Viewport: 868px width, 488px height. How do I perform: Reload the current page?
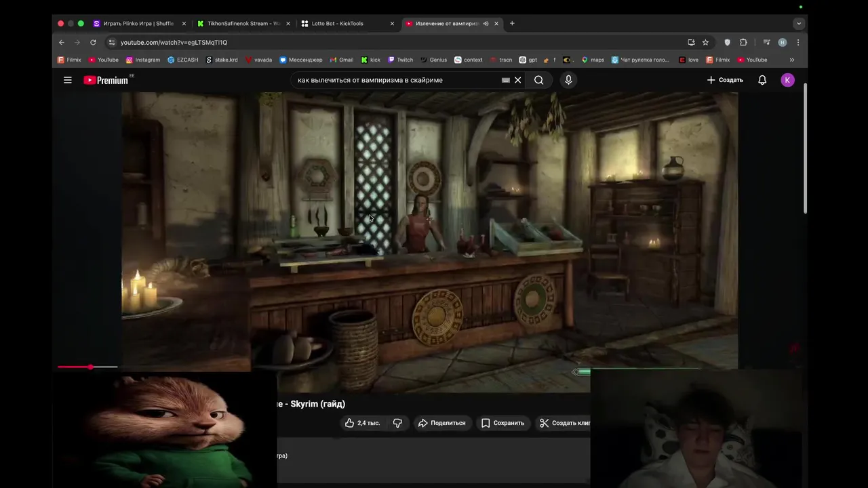93,42
